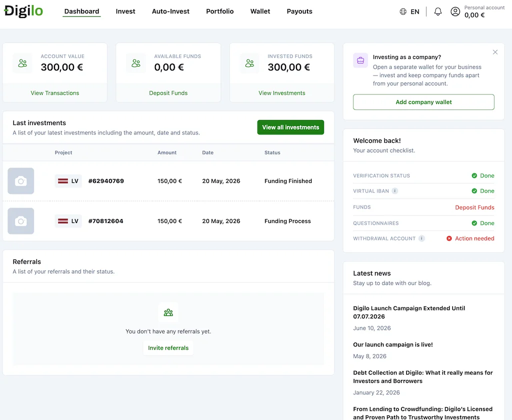
Task: Click the Invested Funds 300,00 € amount
Action: [x=288, y=67]
